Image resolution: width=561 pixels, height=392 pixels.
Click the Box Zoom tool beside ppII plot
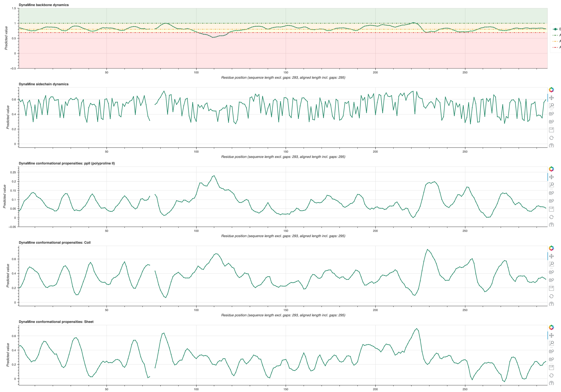pyautogui.click(x=551, y=185)
